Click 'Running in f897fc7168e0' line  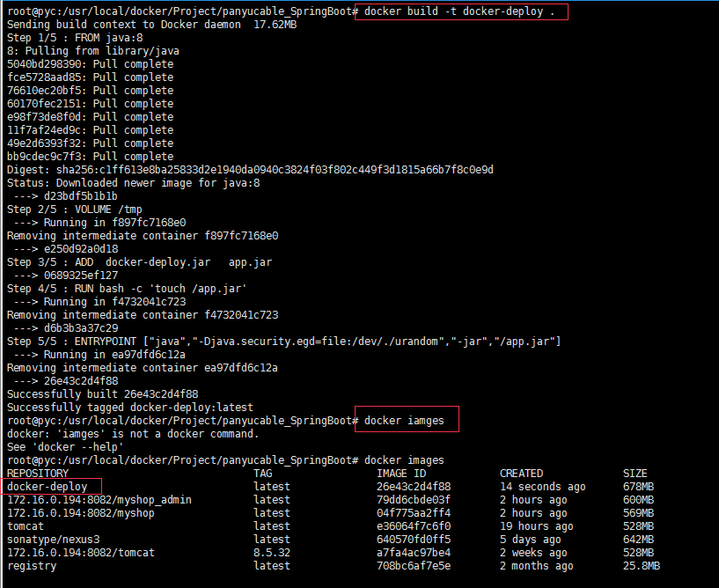point(99,223)
